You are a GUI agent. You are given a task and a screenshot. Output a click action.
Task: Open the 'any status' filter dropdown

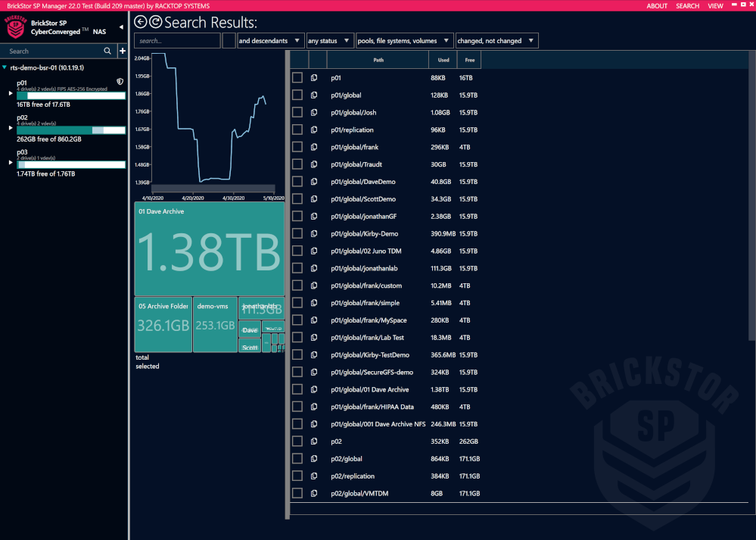(x=330, y=41)
